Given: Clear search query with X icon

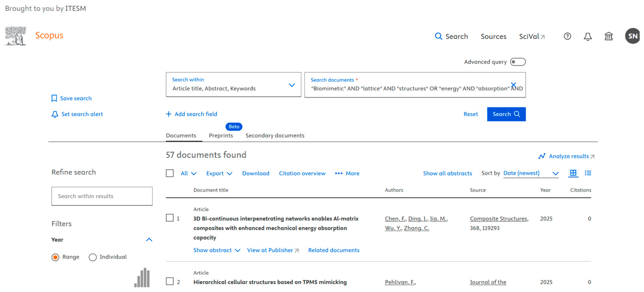Looking at the screenshot, I should [x=513, y=85].
